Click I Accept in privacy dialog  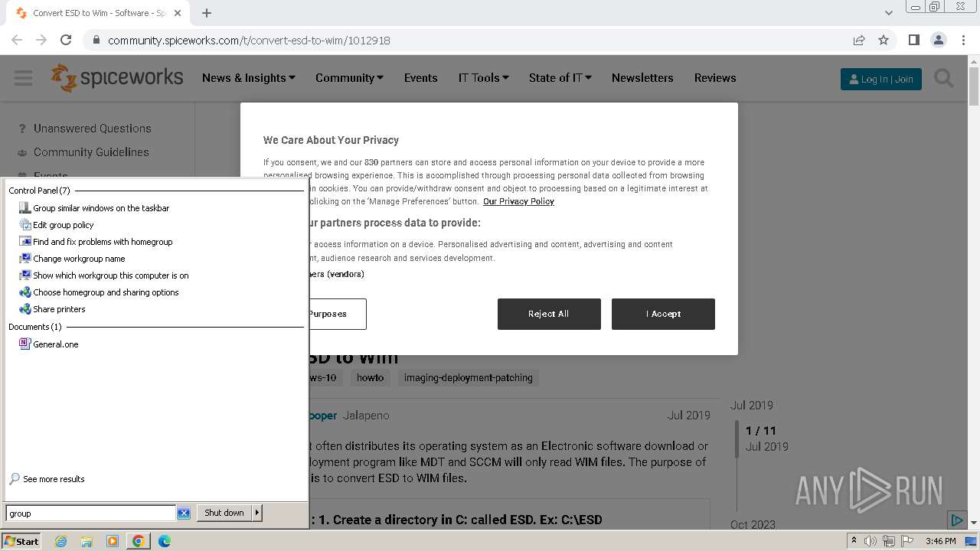[663, 314]
